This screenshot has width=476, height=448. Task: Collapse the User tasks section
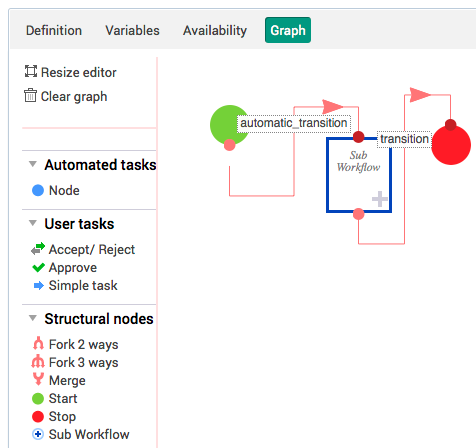pyautogui.click(x=33, y=223)
